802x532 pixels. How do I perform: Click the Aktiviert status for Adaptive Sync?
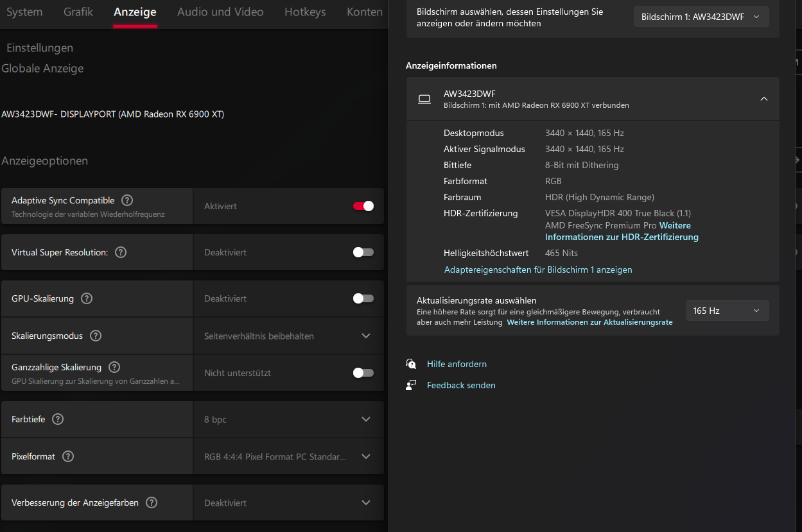click(x=220, y=206)
